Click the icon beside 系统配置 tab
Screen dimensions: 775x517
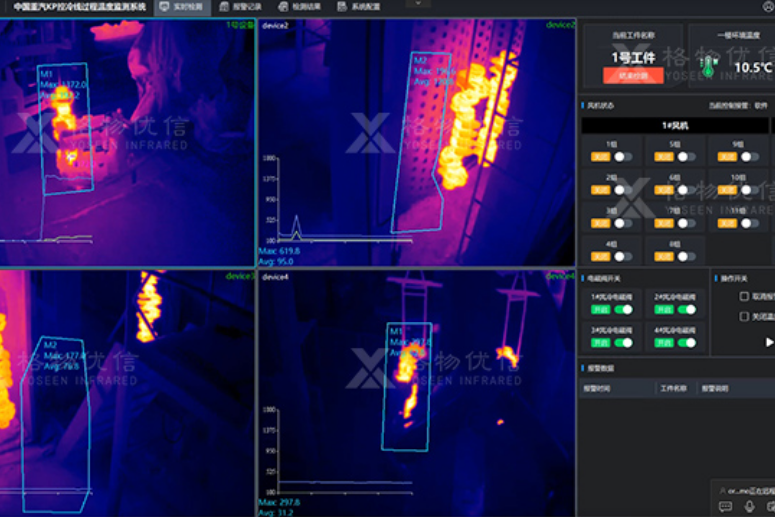pos(342,7)
